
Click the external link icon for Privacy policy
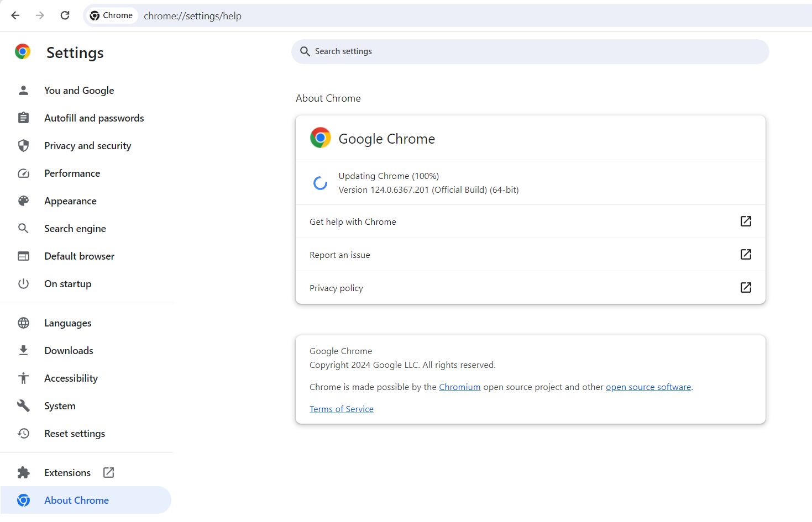click(x=746, y=288)
